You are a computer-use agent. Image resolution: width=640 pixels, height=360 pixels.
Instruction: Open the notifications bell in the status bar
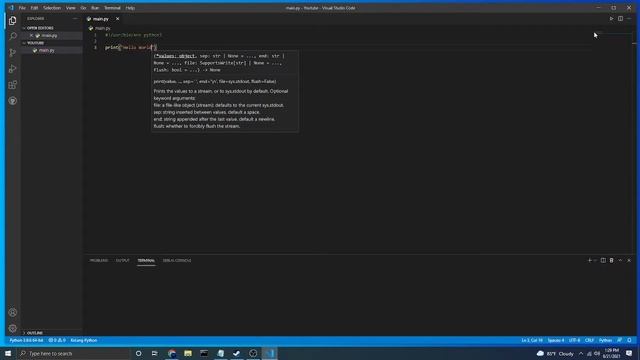[x=629, y=340]
